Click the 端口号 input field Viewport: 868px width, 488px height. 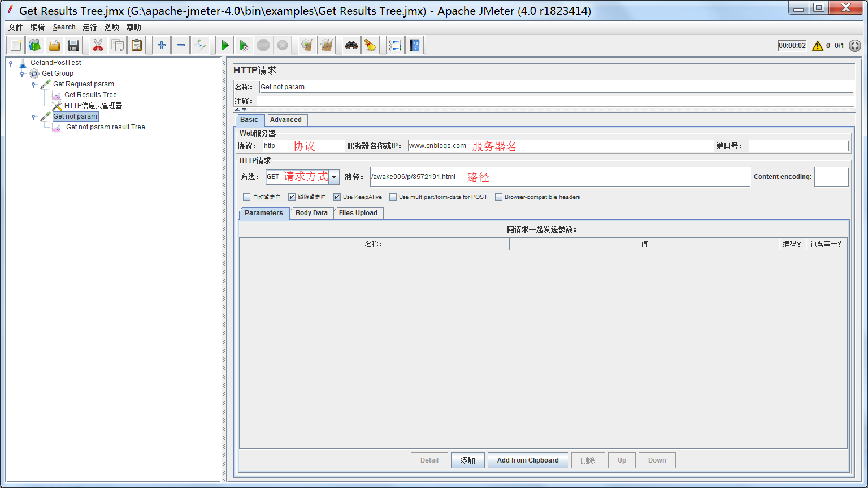(798, 145)
